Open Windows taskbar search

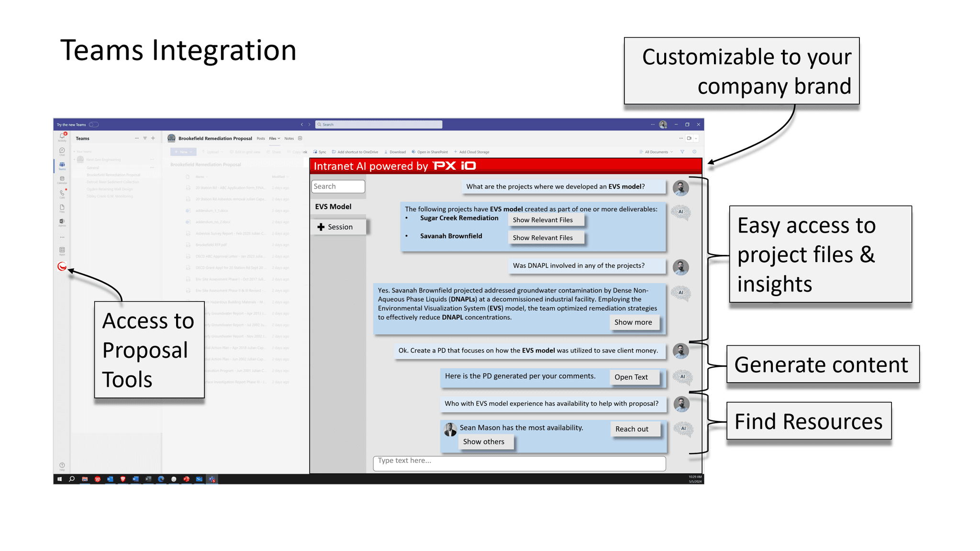72,479
